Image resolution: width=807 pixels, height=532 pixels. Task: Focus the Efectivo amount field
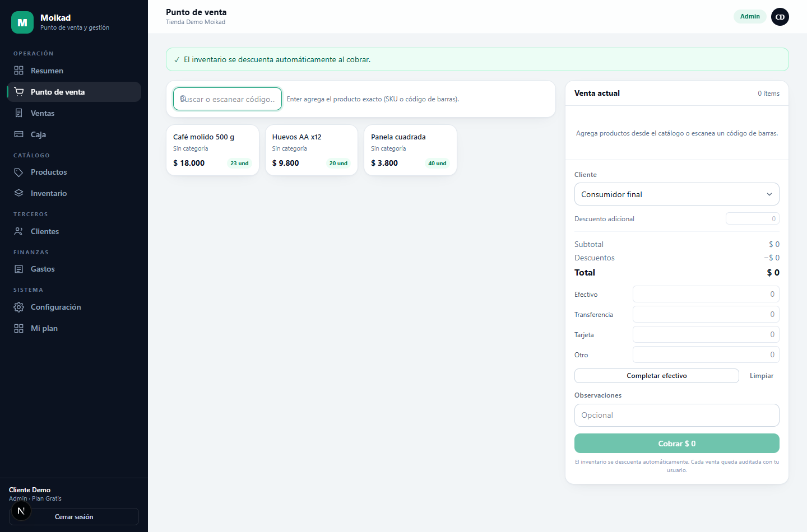pyautogui.click(x=706, y=294)
